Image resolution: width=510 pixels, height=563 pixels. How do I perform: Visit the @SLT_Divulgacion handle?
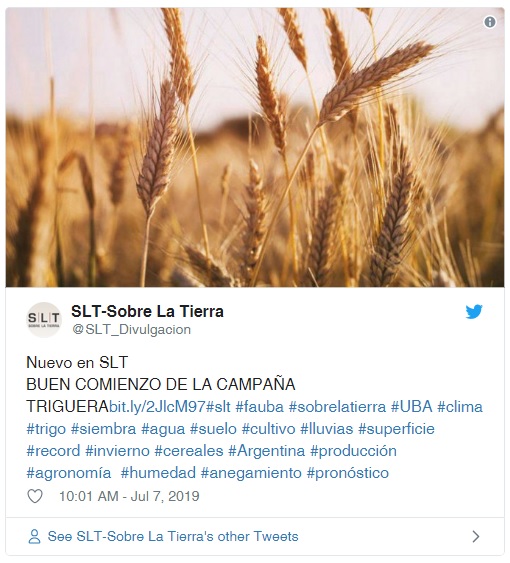point(131,329)
